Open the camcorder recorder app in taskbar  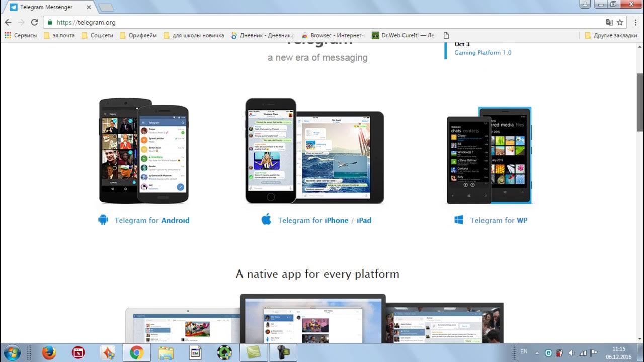[282, 353]
